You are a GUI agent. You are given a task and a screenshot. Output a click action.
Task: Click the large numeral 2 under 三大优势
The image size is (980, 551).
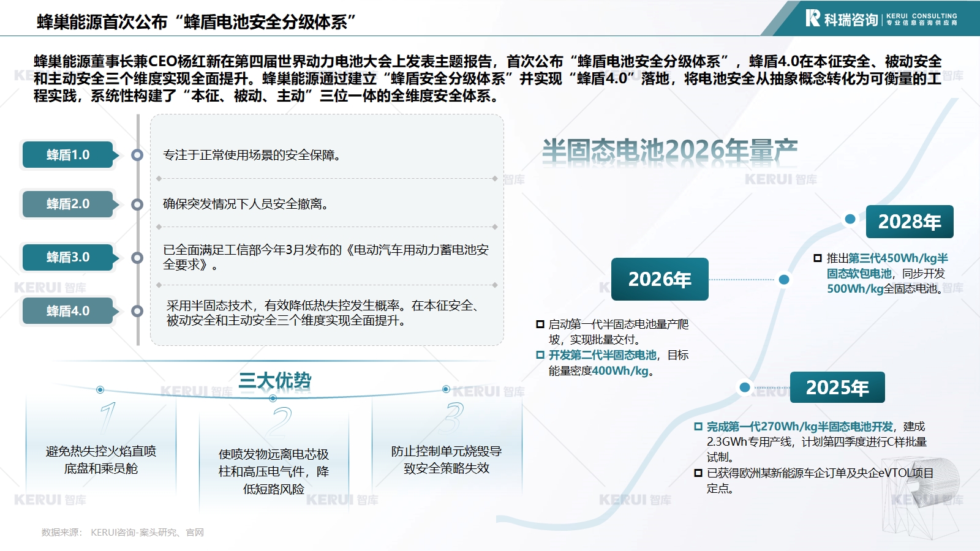281,421
